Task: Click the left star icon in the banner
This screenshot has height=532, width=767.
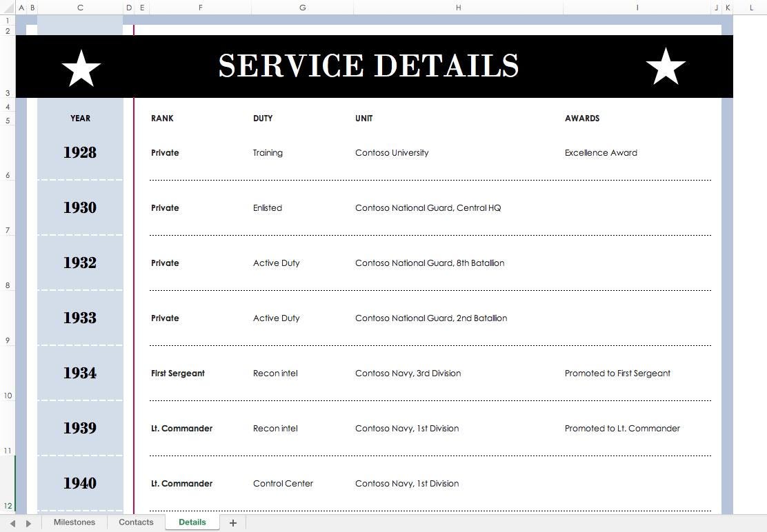Action: 81,67
